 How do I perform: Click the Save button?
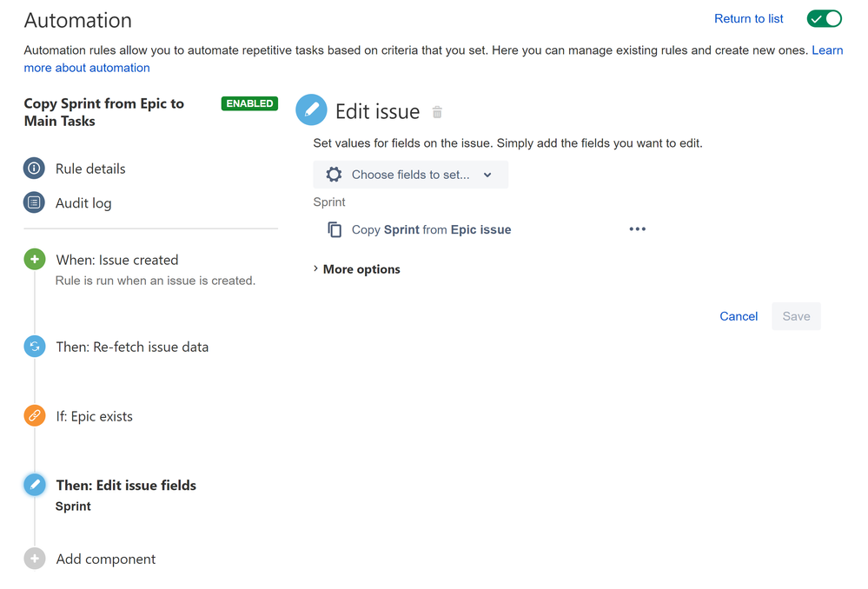click(x=796, y=316)
